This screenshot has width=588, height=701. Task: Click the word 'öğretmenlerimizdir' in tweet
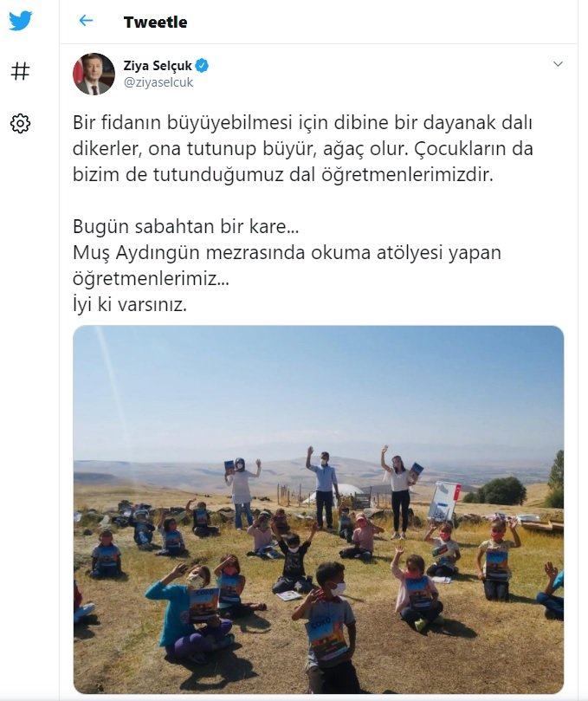407,175
